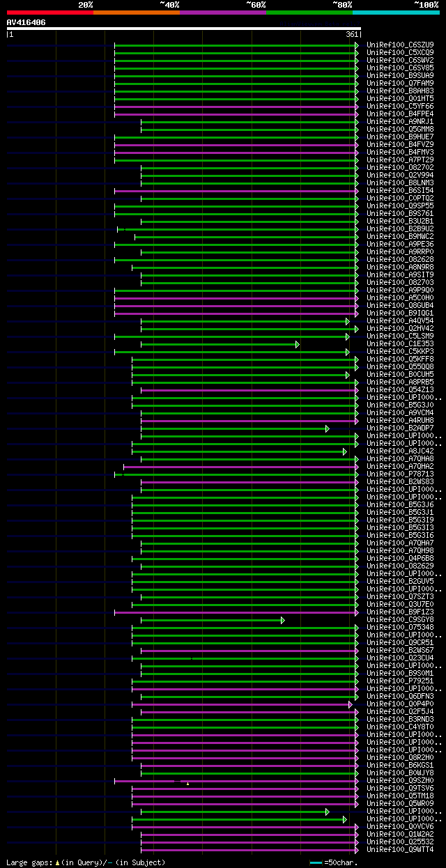Open hit UniRef100_B3U2B1

click(400, 222)
